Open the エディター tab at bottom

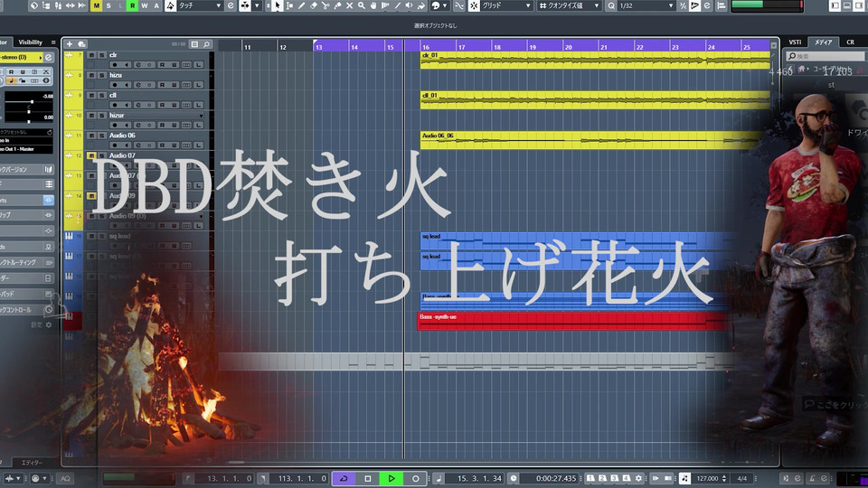coord(33,463)
